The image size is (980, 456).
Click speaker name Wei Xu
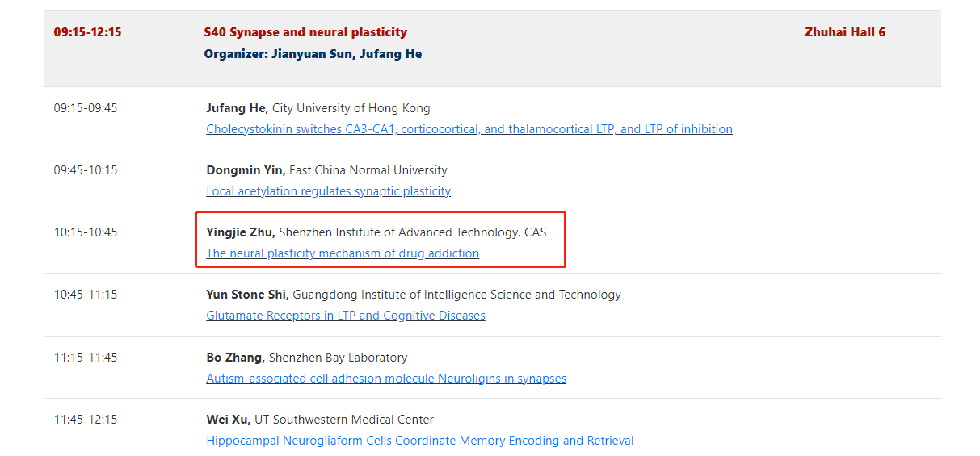pos(229,420)
